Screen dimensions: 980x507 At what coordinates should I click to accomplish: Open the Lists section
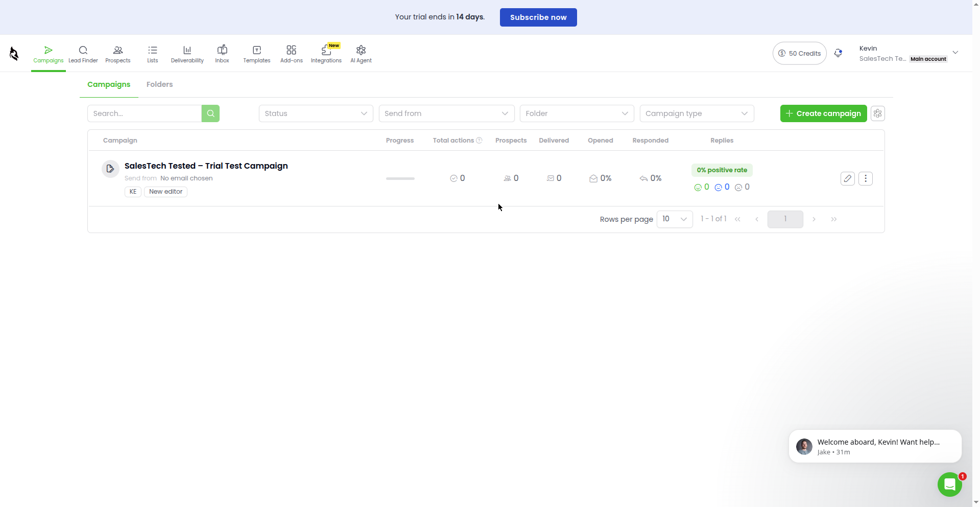pyautogui.click(x=153, y=54)
